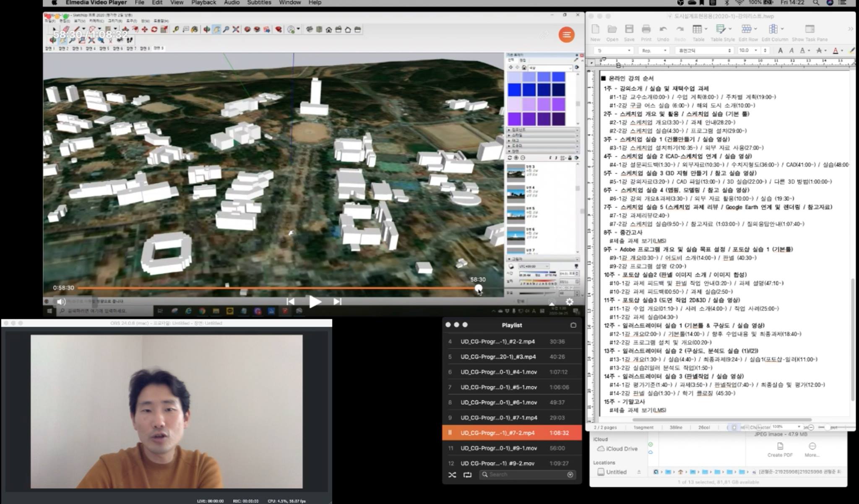Click Show Task Pane icon
This screenshot has height=504, width=859.
point(810,29)
